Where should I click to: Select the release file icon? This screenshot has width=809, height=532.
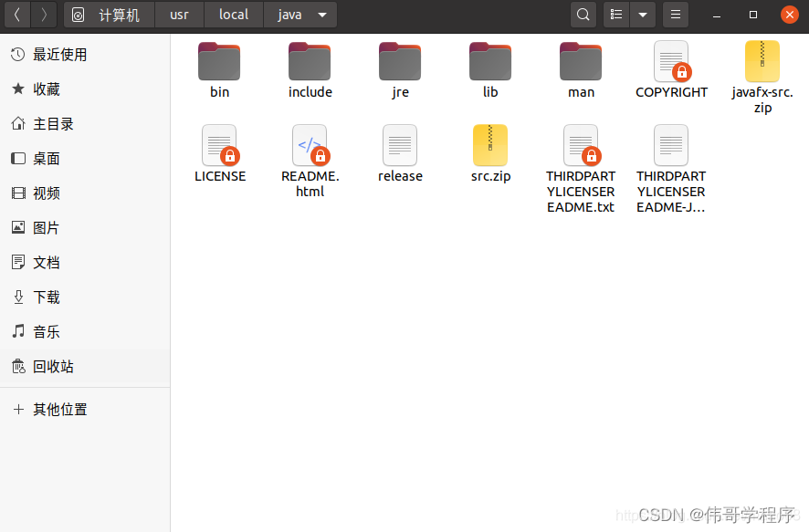coord(400,145)
